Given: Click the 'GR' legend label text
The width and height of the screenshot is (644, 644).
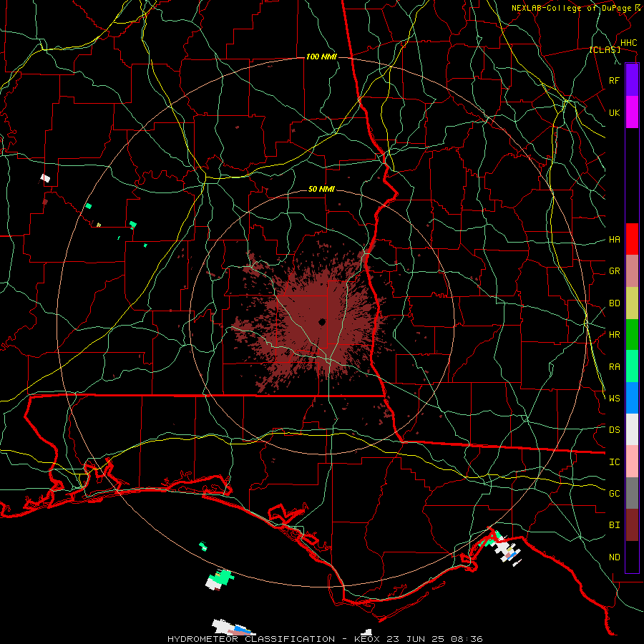Looking at the screenshot, I should 614,271.
